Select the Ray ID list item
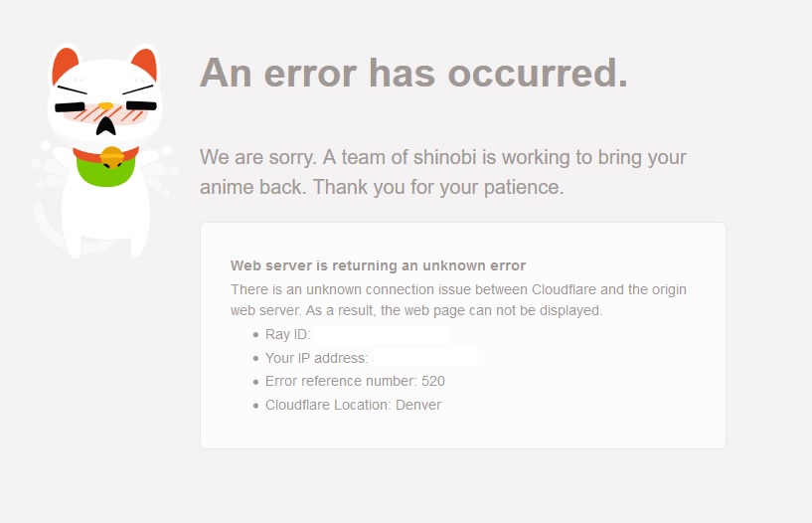This screenshot has height=523, width=812. (x=351, y=334)
